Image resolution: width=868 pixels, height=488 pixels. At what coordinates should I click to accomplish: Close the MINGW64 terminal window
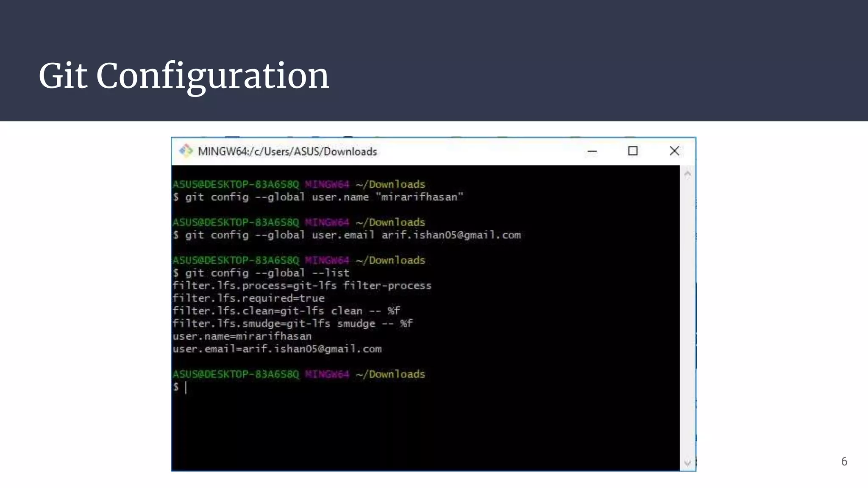click(674, 151)
